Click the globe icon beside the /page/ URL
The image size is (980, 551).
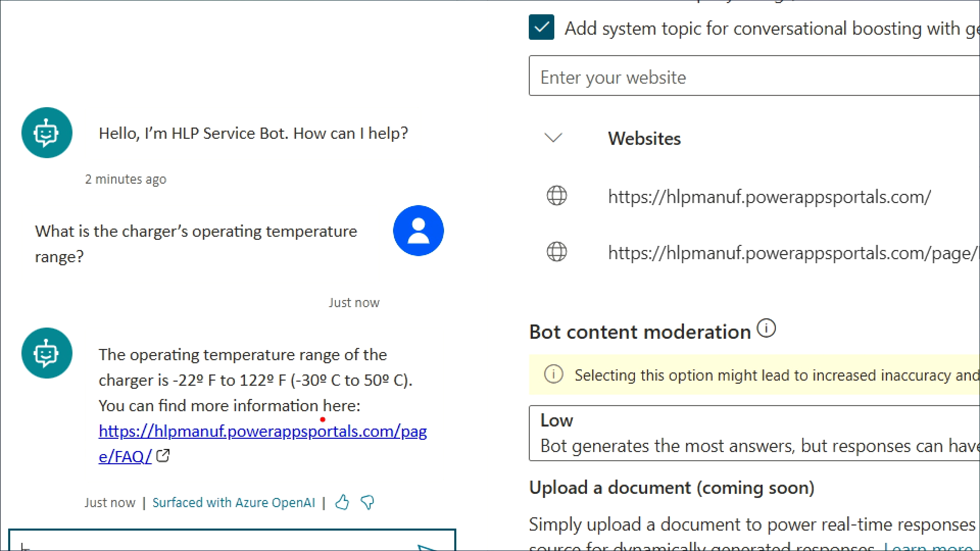(x=556, y=252)
